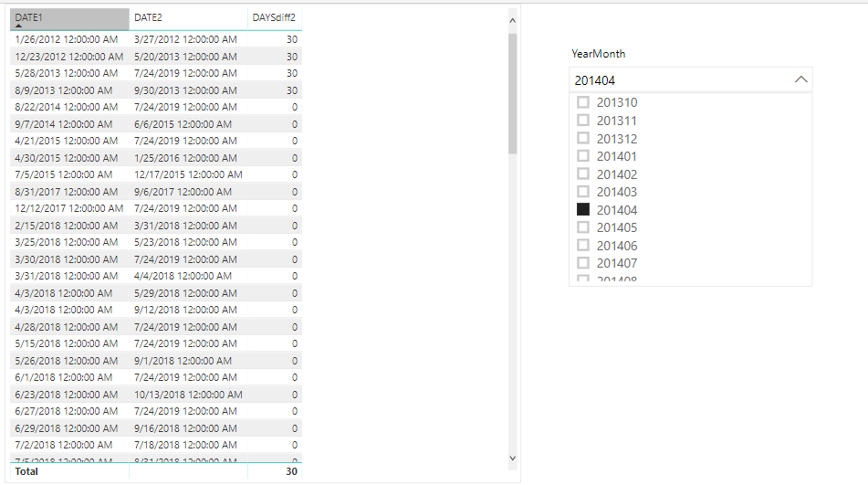Screen dimensions: 868x485
Task: Click the table vertical scrollbar thumb
Action: pos(513,93)
